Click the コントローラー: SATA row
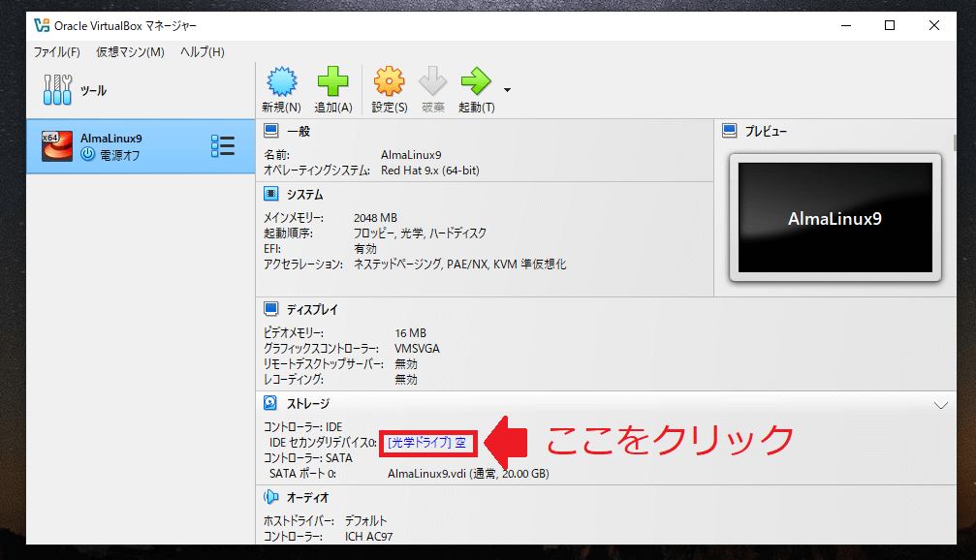This screenshot has width=976, height=560. click(x=308, y=458)
